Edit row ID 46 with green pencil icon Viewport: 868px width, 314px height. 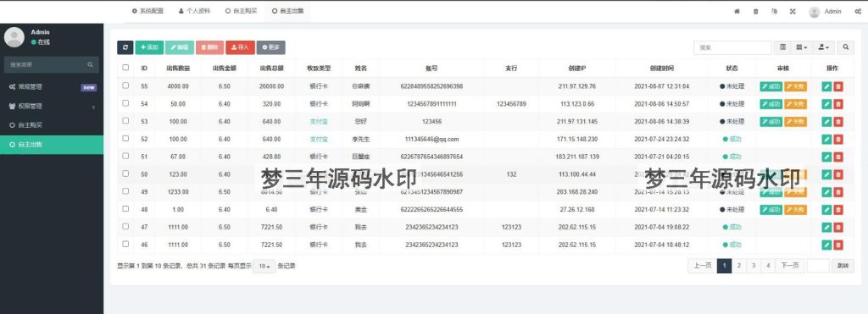(x=827, y=245)
